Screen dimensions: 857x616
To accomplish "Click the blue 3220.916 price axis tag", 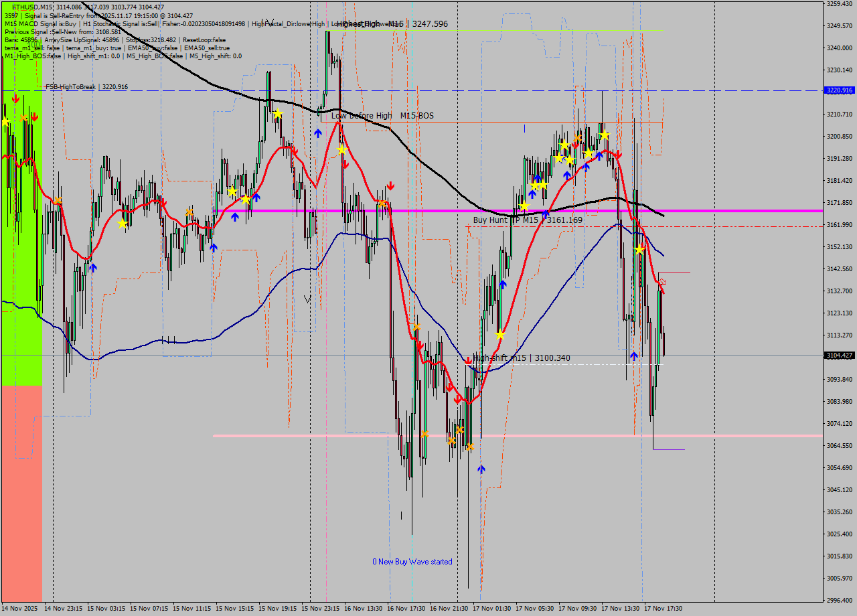I will click(x=839, y=90).
